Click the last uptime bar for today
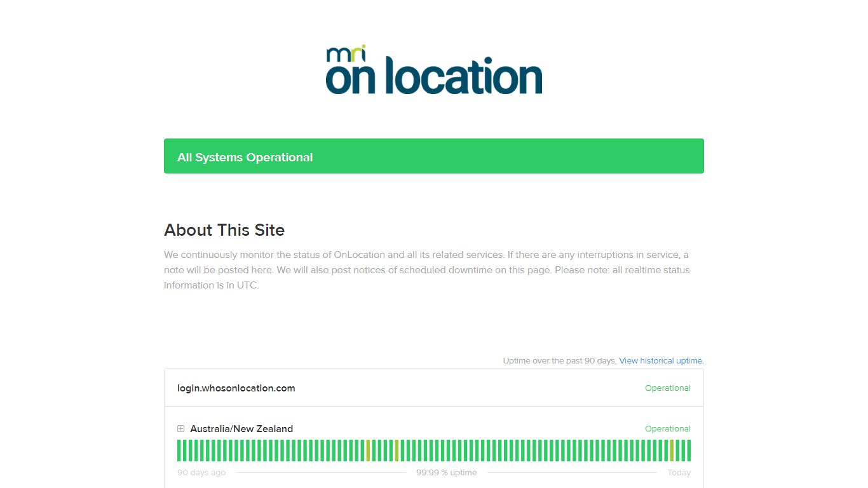This screenshot has width=868, height=488. [x=689, y=451]
